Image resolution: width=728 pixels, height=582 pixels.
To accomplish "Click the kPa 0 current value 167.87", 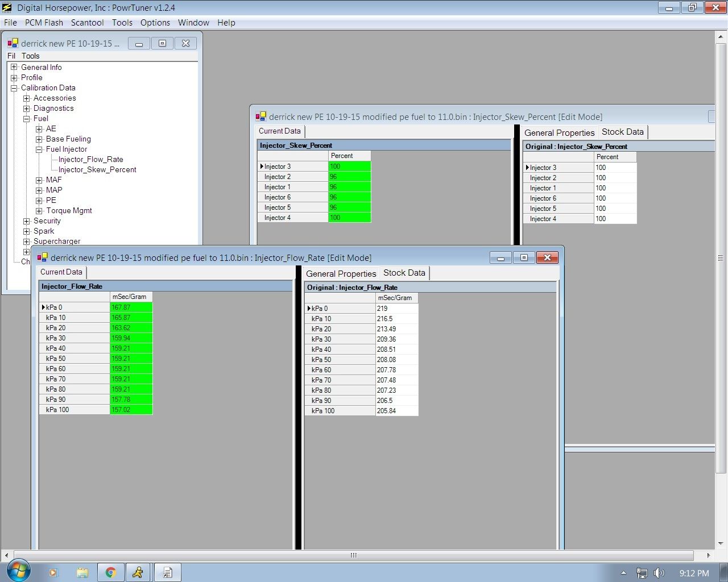I will 131,307.
